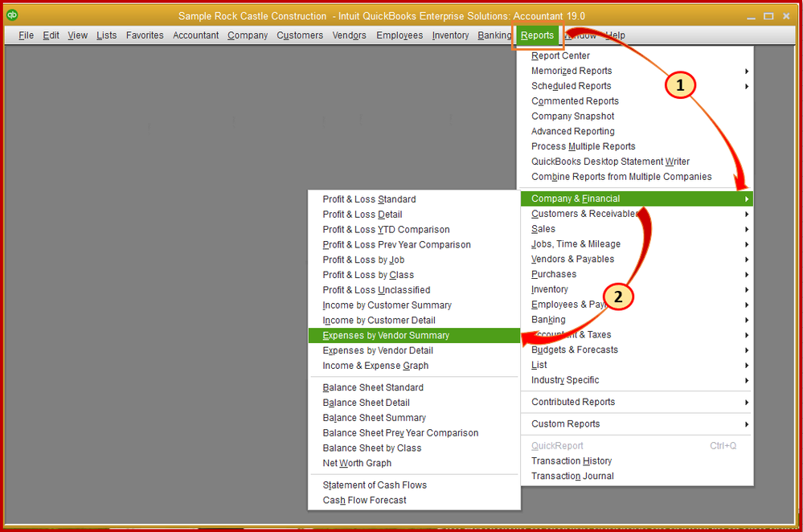Run Balance Sheet Standard report
This screenshot has height=532, width=803.
coord(414,387)
